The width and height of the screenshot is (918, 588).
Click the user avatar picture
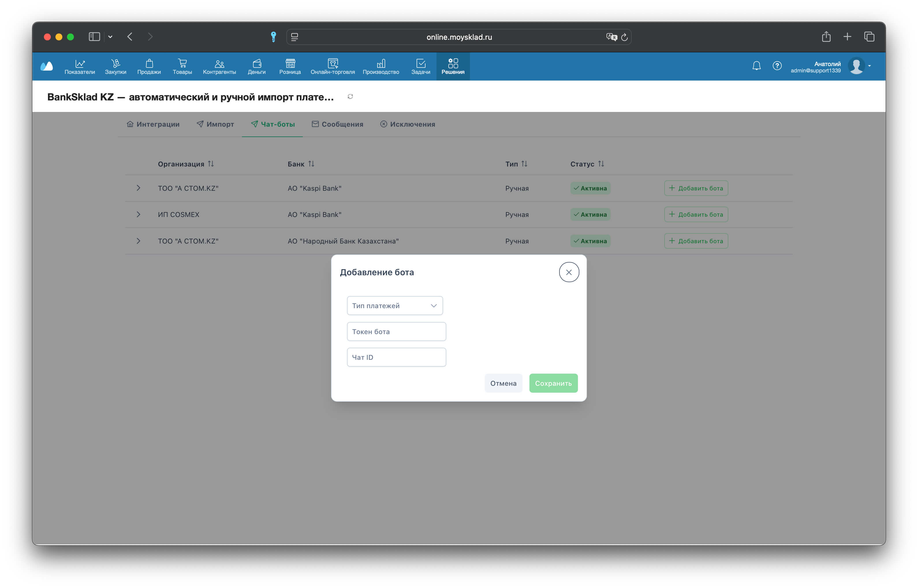[856, 66]
